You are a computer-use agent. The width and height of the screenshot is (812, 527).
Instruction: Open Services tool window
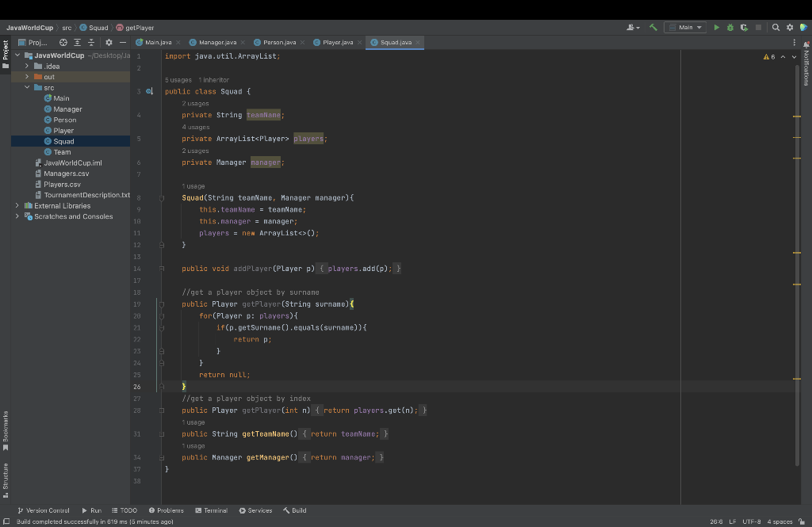[255, 510]
